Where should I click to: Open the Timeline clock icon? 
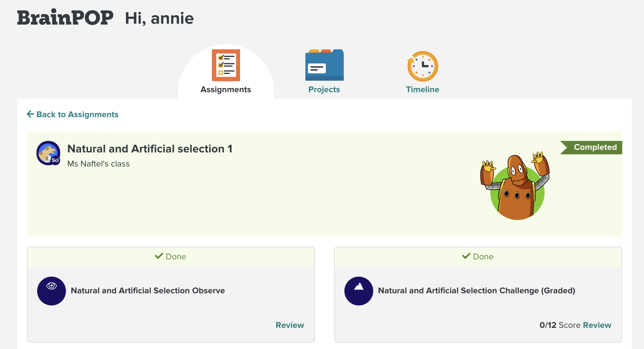click(x=423, y=66)
